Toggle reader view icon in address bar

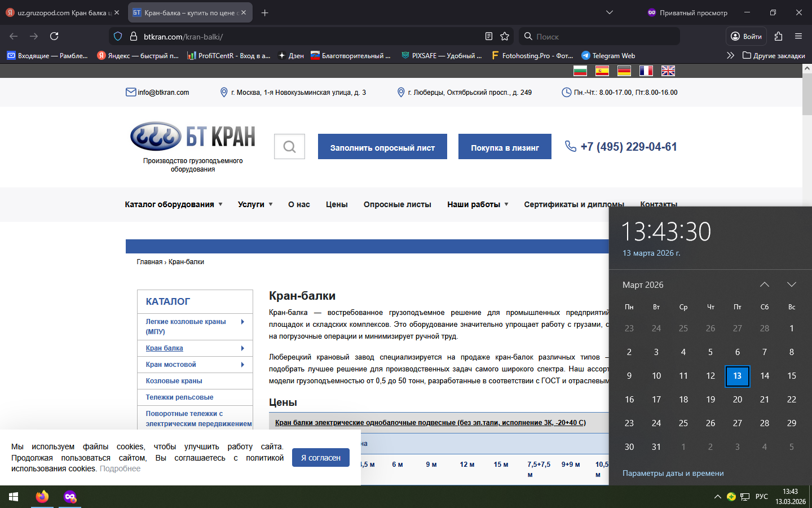489,36
